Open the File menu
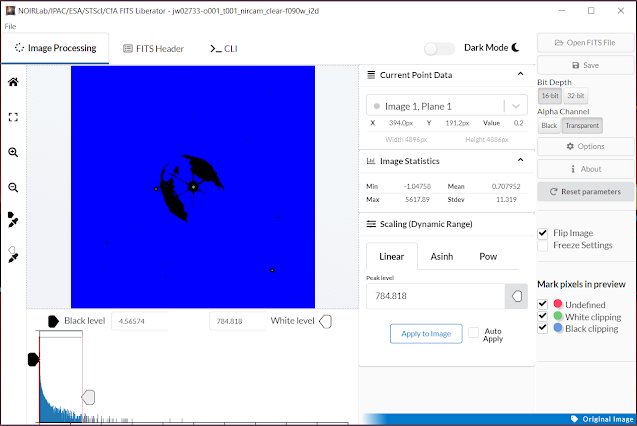Image resolution: width=637 pixels, height=426 pixels. (10, 26)
